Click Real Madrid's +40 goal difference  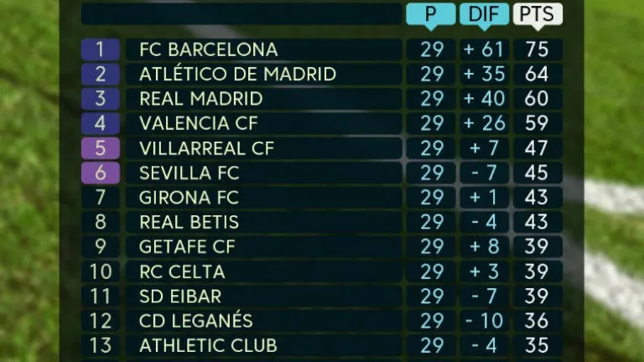485,99
